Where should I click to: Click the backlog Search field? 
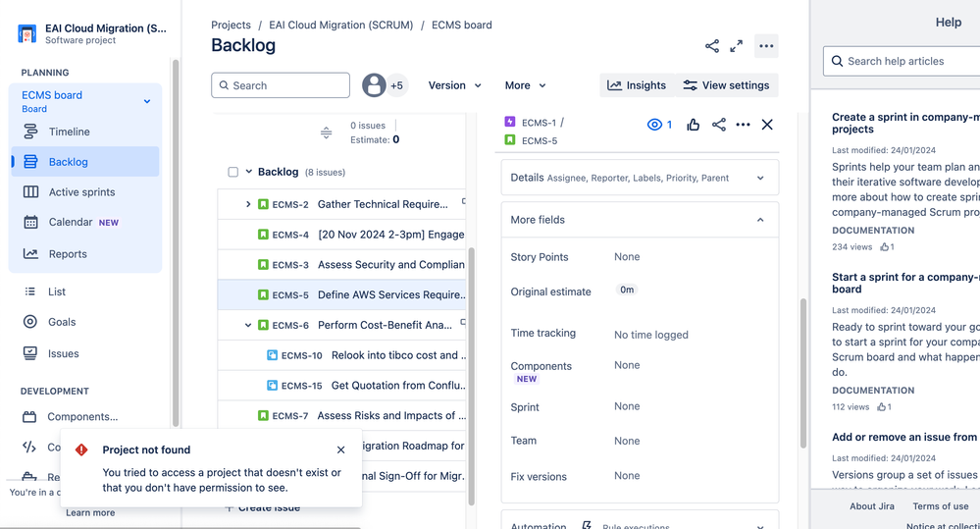click(281, 85)
